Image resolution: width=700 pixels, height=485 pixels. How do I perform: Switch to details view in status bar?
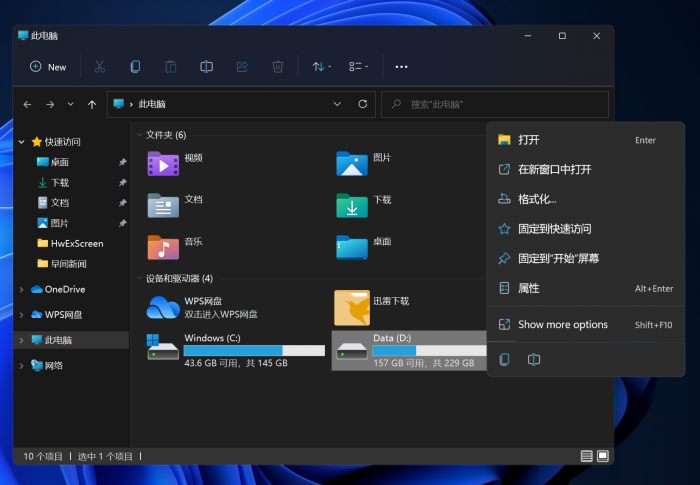(x=586, y=456)
